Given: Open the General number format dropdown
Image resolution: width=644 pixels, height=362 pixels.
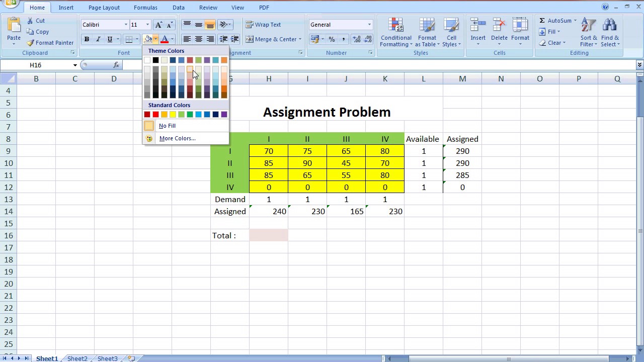Looking at the screenshot, I should point(369,25).
